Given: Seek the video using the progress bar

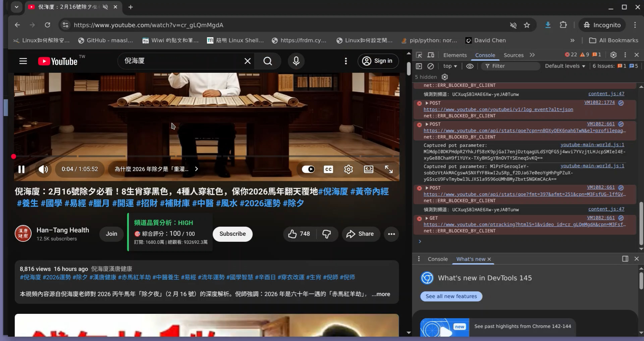Looking at the screenshot, I should pyautogui.click(x=201, y=156).
